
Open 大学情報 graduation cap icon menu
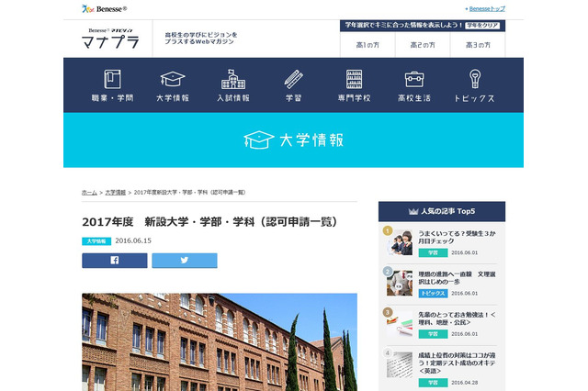click(x=173, y=79)
